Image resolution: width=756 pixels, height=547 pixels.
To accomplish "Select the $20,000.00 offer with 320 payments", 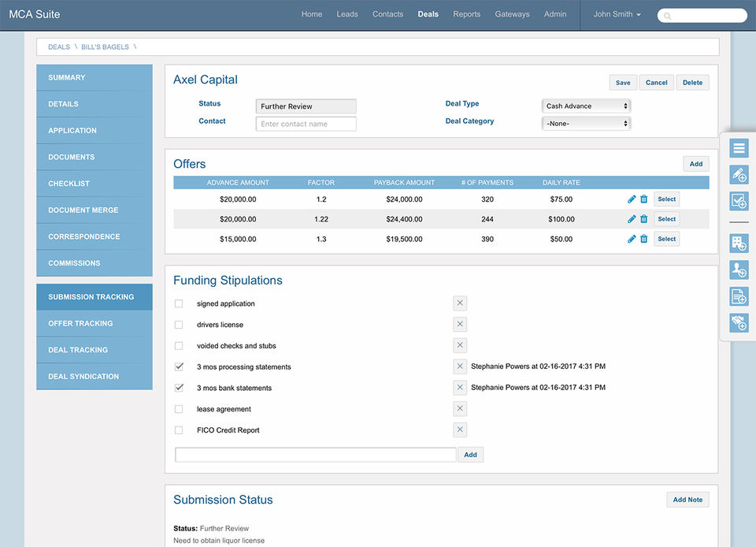I will pos(667,199).
